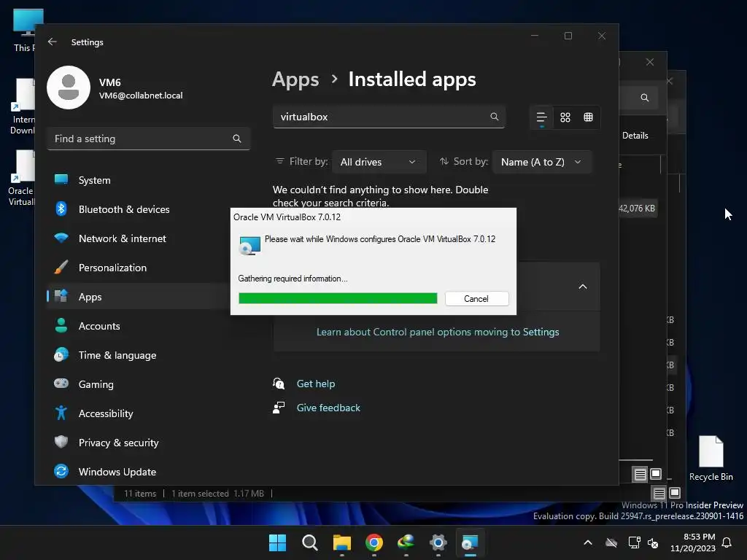
Task: Click the Get help headset icon
Action: point(279,384)
